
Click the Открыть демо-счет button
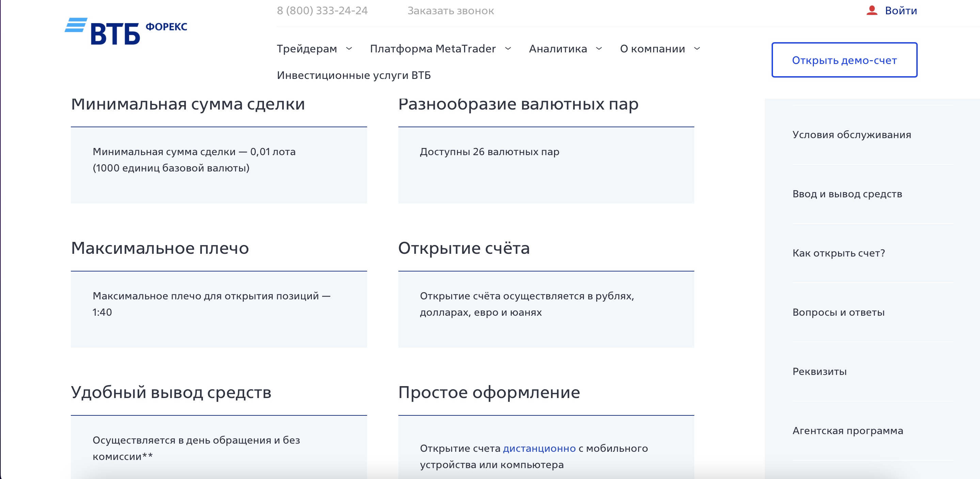coord(844,60)
